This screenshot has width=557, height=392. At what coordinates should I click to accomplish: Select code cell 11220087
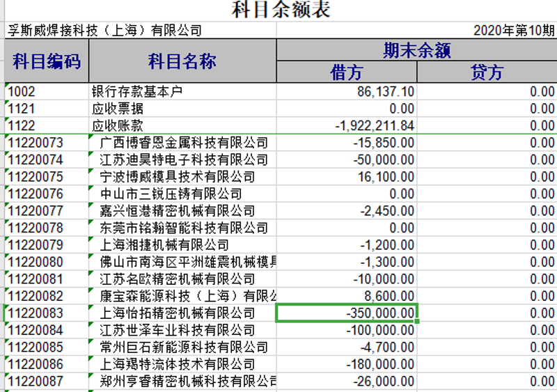point(47,382)
